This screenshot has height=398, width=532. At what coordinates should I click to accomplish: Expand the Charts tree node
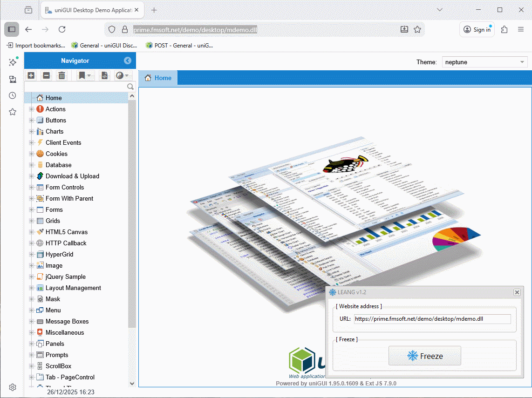[32, 131]
